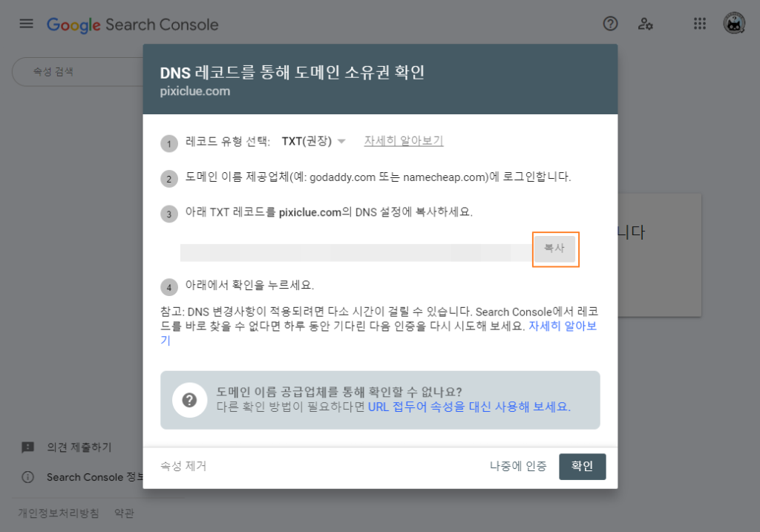The height and width of the screenshot is (532, 760).
Task: Click 속성 제거 to remove property
Action: tap(183, 466)
